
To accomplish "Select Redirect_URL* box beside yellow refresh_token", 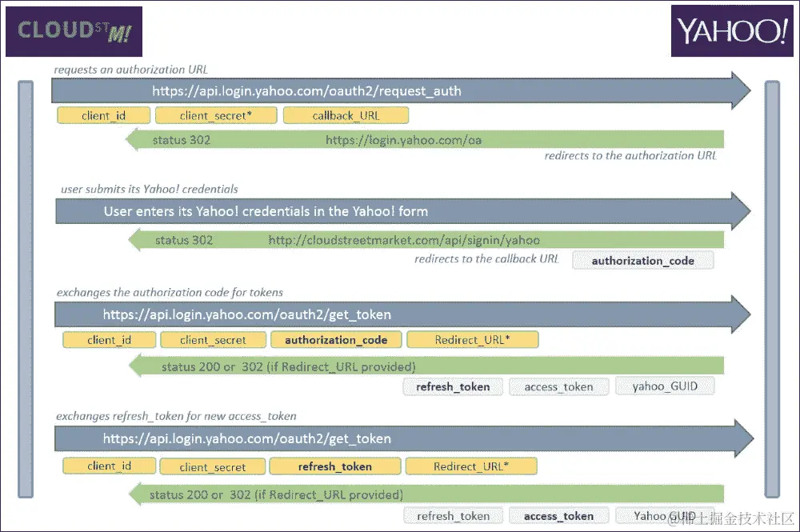I will pyautogui.click(x=471, y=466).
